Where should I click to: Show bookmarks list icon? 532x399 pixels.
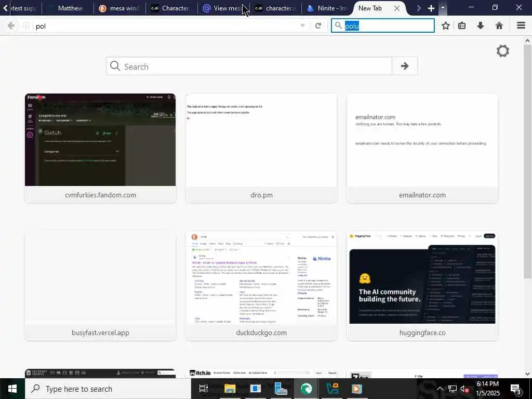(462, 26)
